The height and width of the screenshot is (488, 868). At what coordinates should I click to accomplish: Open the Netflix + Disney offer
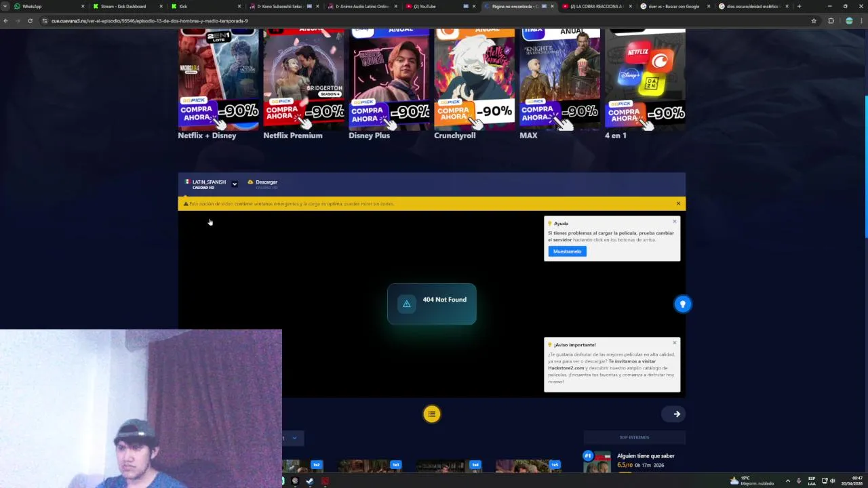[218, 84]
